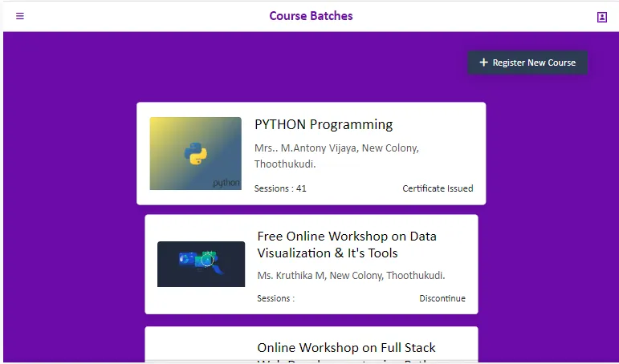Open the Python course thumbnail image
Screen dimensions: 619x364
(x=195, y=153)
